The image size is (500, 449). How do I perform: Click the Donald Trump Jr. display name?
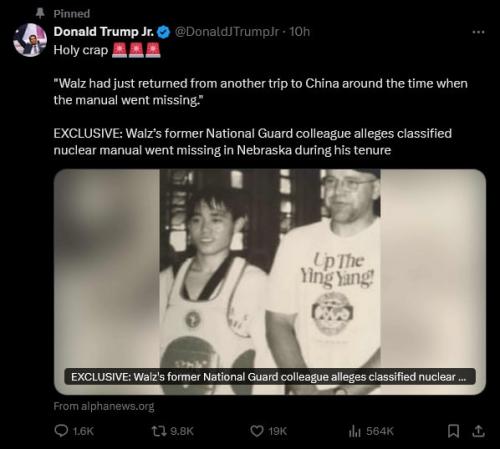[104, 32]
